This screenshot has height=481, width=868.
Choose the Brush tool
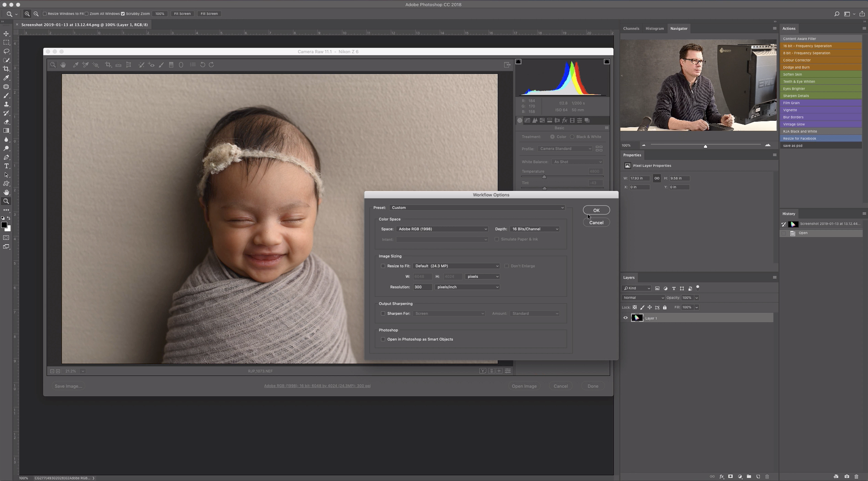tap(6, 95)
